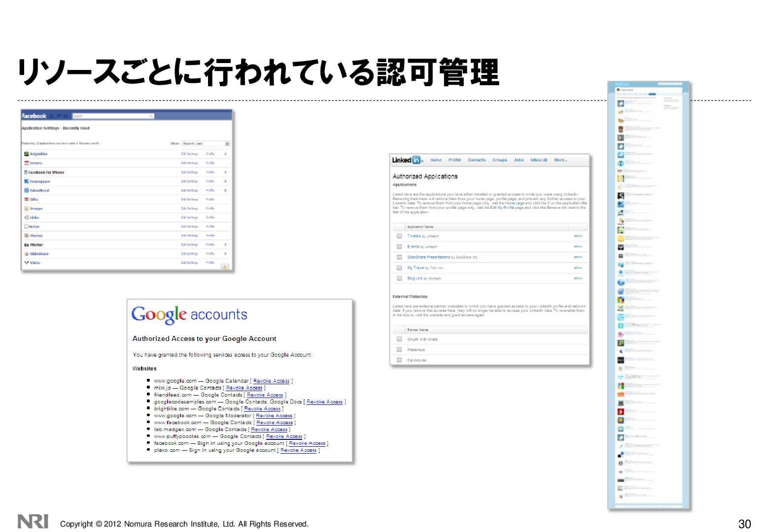Check the SlideShare Presentations checkbox
Screen dimensions: 769x532
click(399, 257)
